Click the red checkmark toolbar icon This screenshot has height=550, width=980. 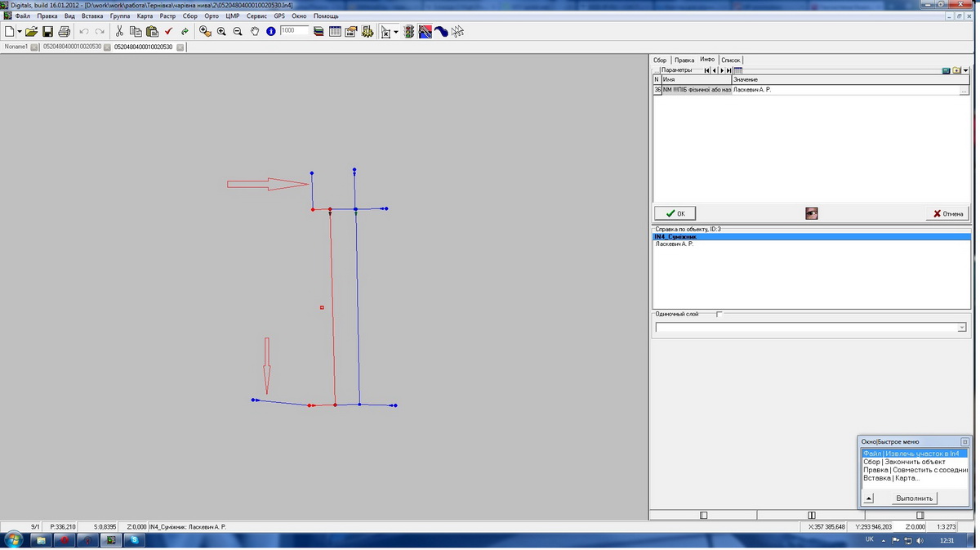click(x=168, y=32)
